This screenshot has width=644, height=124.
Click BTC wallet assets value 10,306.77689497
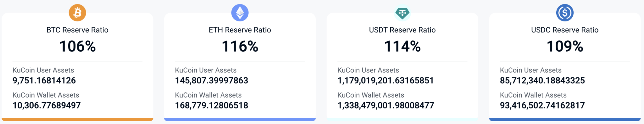coord(47,105)
